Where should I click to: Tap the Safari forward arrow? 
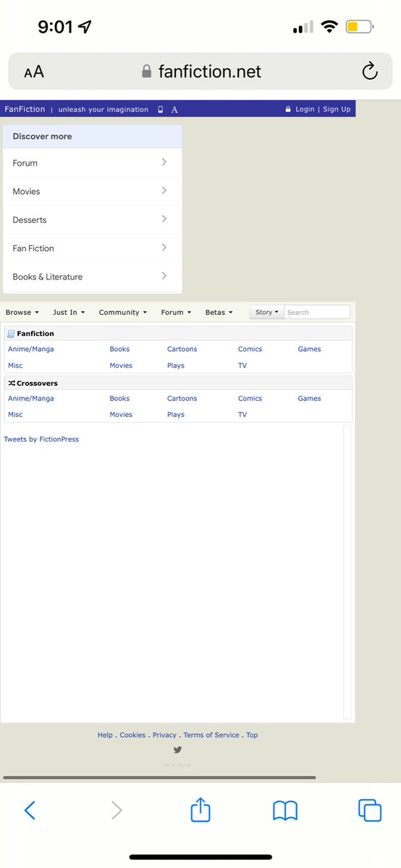117,810
